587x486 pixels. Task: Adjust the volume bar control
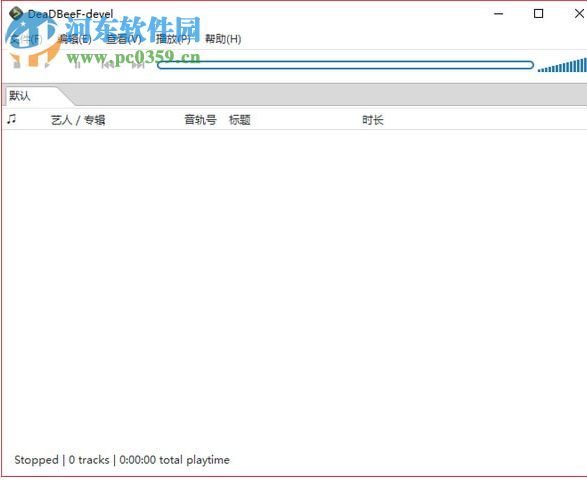coord(562,65)
